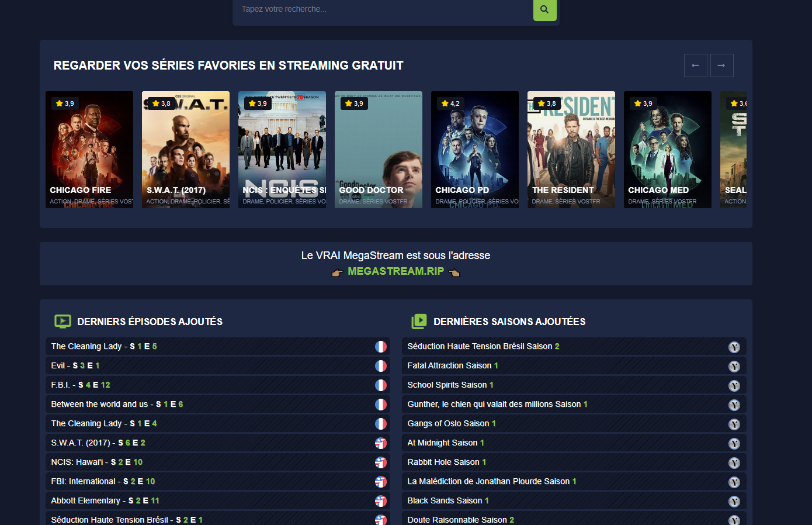
Task: Open the NCIS : Enquêtes poster
Action: pos(282,150)
